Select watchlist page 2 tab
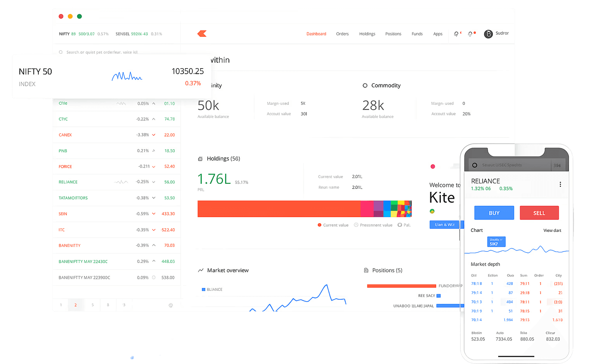 click(x=76, y=305)
